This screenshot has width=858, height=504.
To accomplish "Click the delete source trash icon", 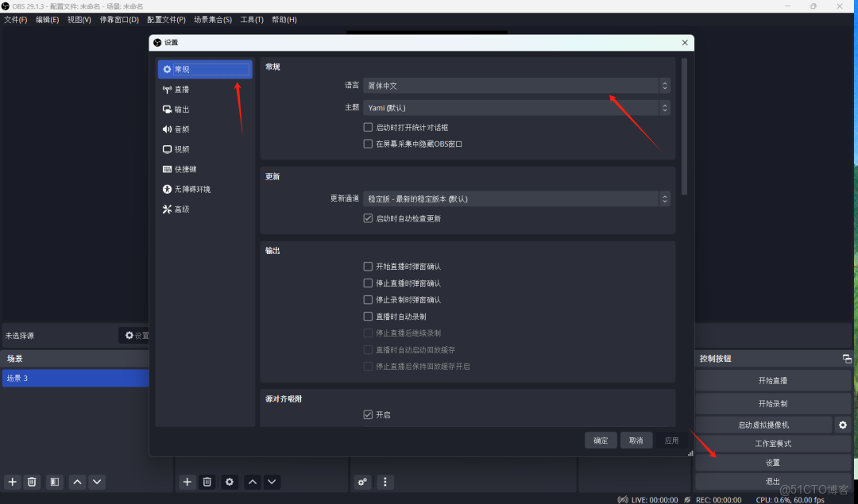I will pos(207,482).
